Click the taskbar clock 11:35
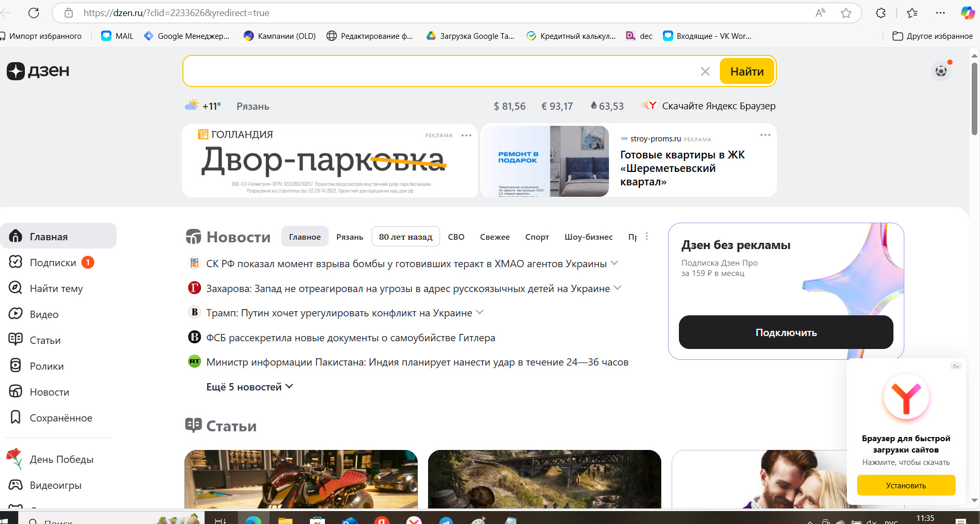Image resolution: width=980 pixels, height=524 pixels. 925,518
